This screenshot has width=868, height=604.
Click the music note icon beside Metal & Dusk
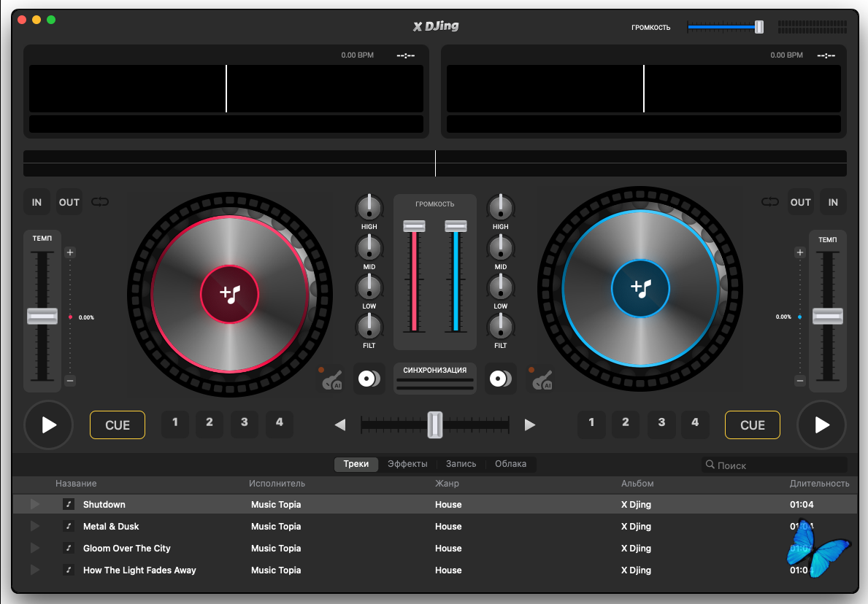tap(69, 526)
